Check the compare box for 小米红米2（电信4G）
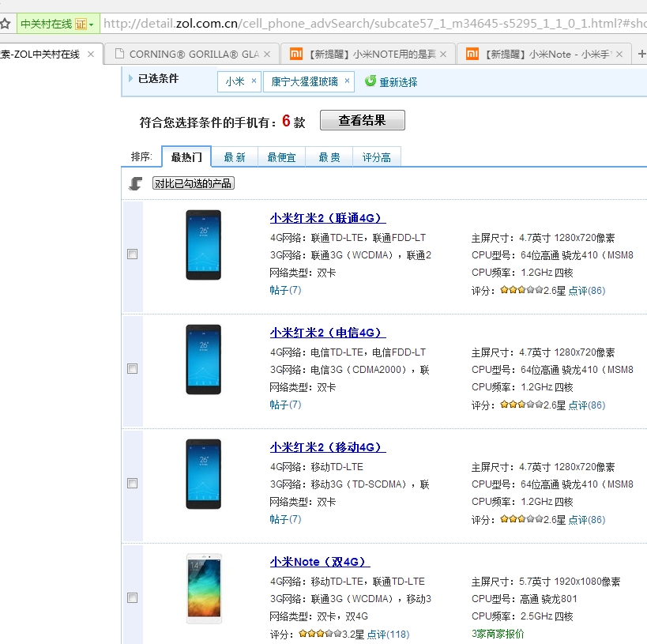This screenshot has width=647, height=644. pos(132,368)
